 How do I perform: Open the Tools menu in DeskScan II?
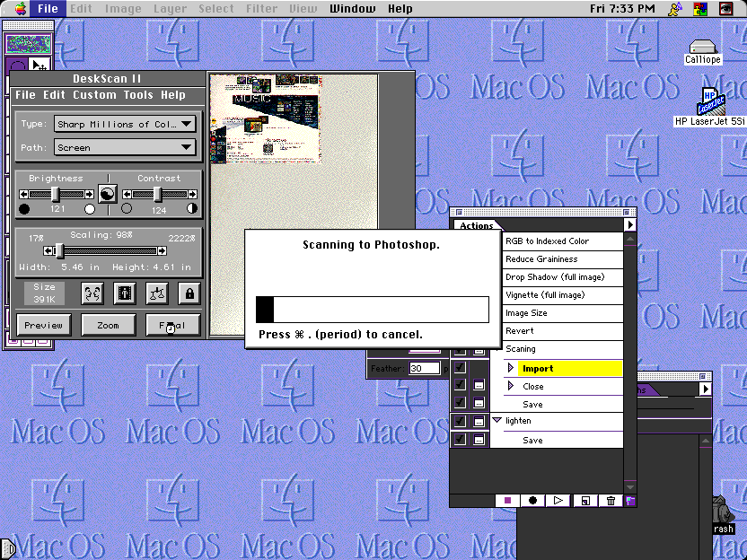(138, 95)
